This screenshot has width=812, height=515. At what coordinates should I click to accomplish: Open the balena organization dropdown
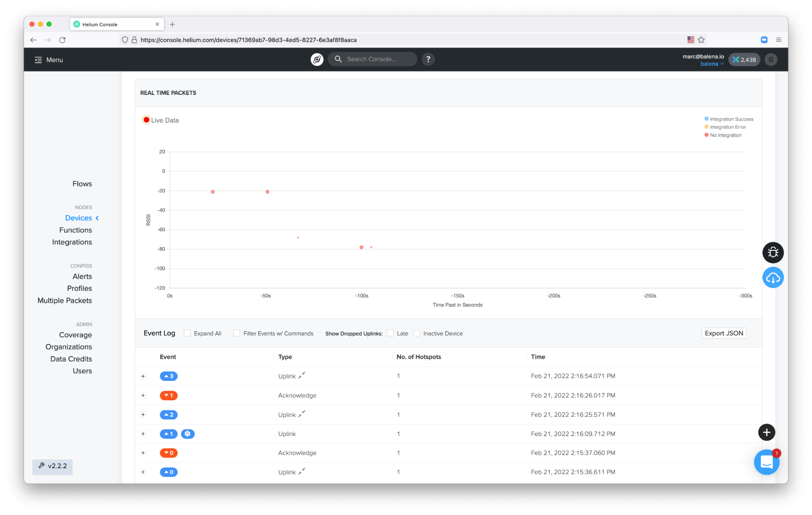[712, 64]
